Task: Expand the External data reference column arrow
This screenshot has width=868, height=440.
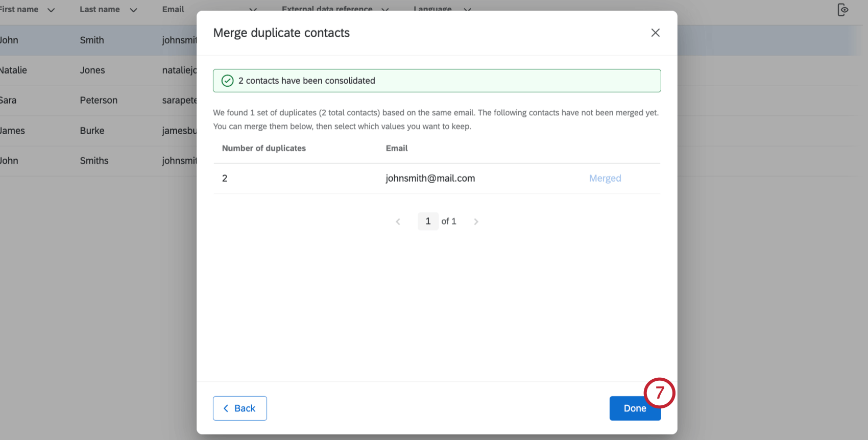Action: tap(385, 9)
